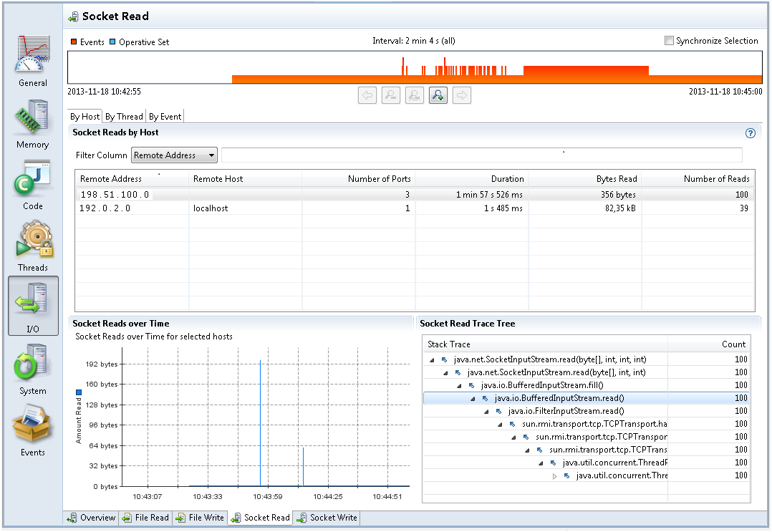Click the help question mark icon
This screenshot has width=772, height=532.
[751, 133]
